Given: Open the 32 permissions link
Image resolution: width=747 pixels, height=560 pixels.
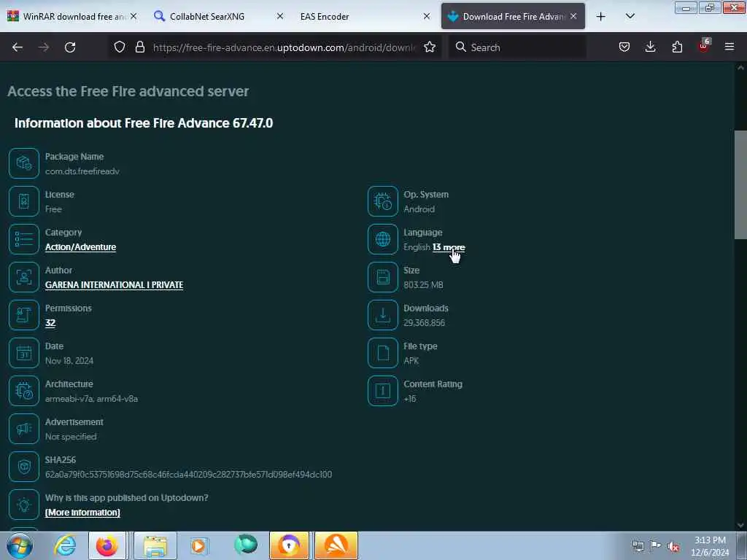Looking at the screenshot, I should [50, 323].
